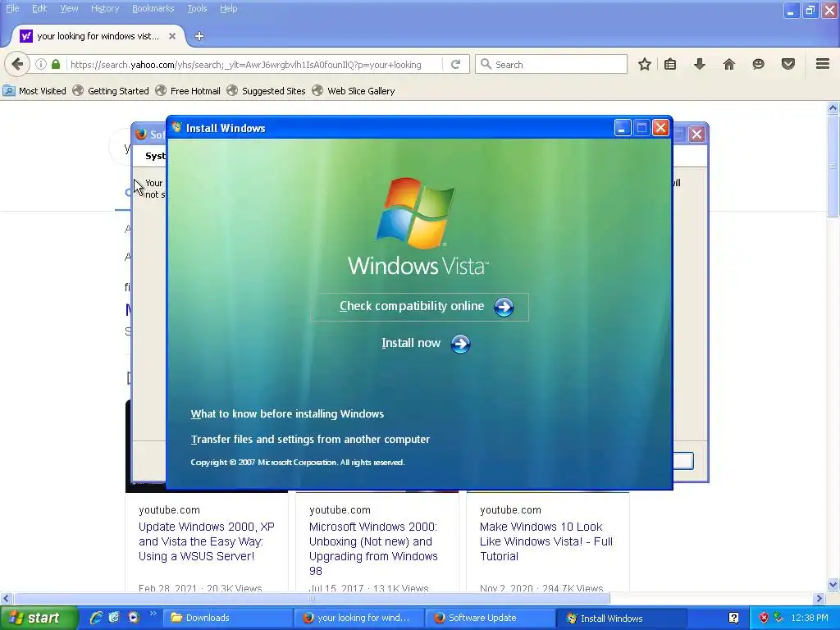Select the 'your looking for windows vist...' tab
The height and width of the screenshot is (630, 840).
coord(98,36)
